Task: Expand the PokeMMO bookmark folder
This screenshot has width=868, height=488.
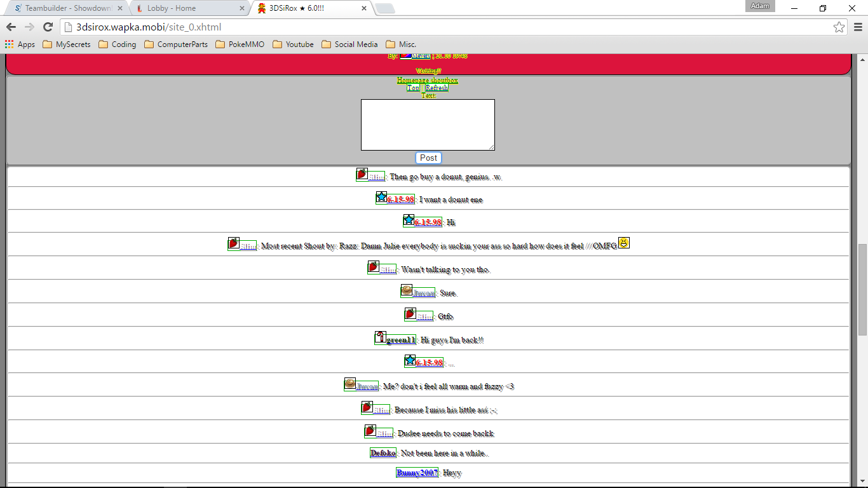Action: [x=240, y=44]
